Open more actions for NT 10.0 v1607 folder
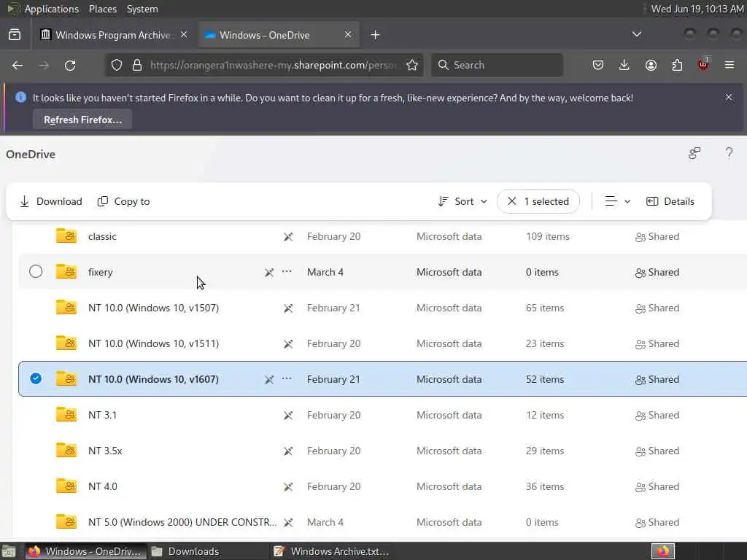The height and width of the screenshot is (560, 747). tap(286, 378)
